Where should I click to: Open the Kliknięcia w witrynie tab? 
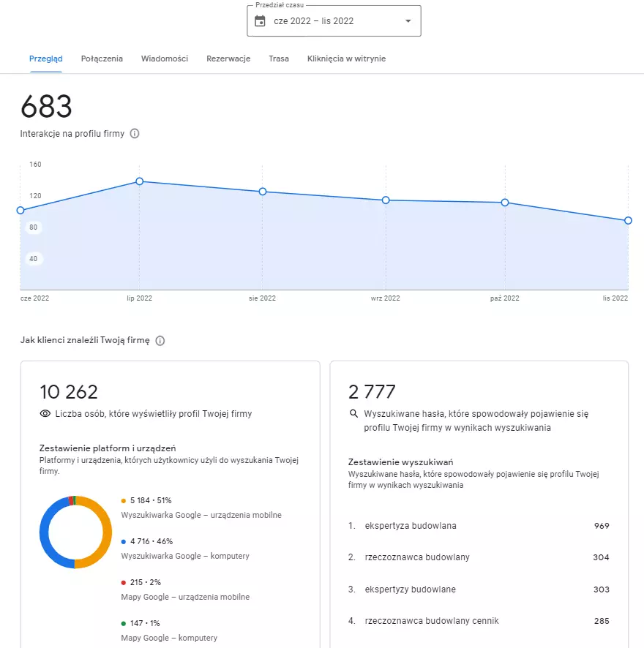pos(345,59)
